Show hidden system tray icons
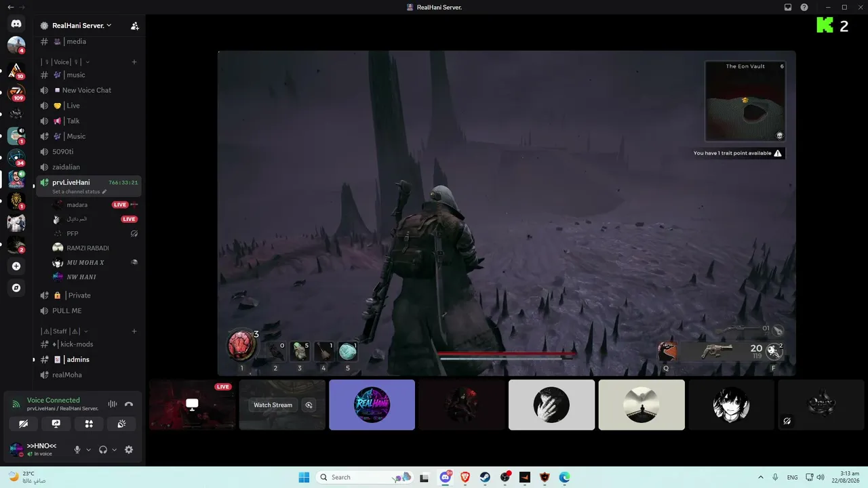Image resolution: width=868 pixels, height=488 pixels. tap(760, 477)
